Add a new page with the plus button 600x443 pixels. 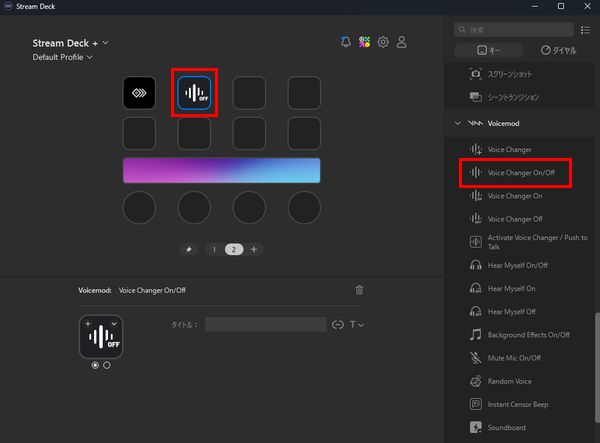point(254,249)
